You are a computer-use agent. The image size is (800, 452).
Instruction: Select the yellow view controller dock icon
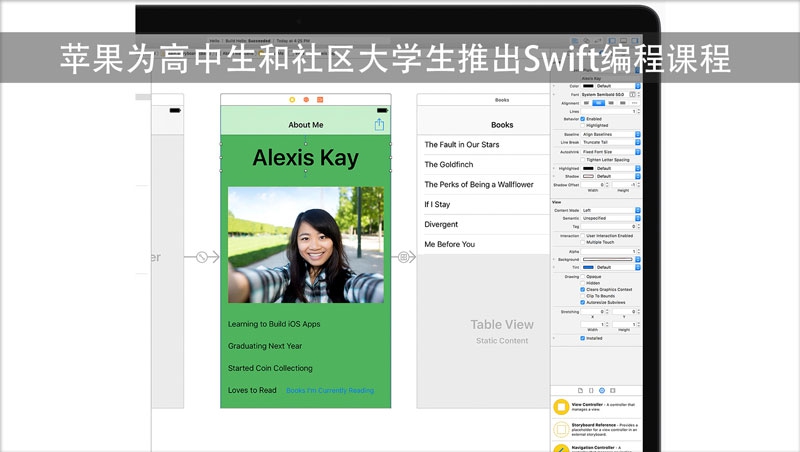click(x=292, y=99)
